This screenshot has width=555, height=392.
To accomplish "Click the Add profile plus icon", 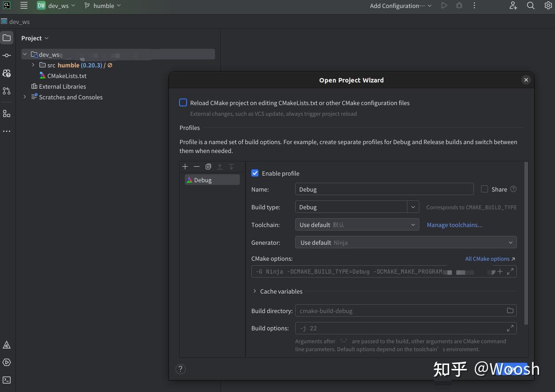I will pyautogui.click(x=185, y=167).
